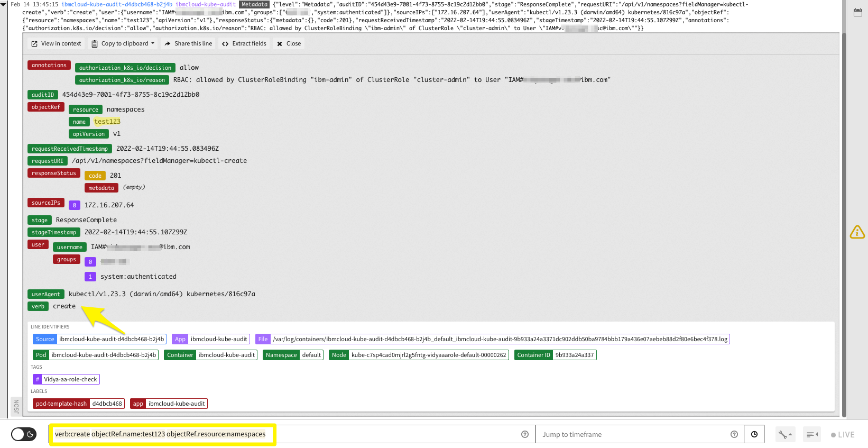Click Container ibmcloud-kube-audit identifier
This screenshot has width=868, height=448.
pyautogui.click(x=211, y=355)
